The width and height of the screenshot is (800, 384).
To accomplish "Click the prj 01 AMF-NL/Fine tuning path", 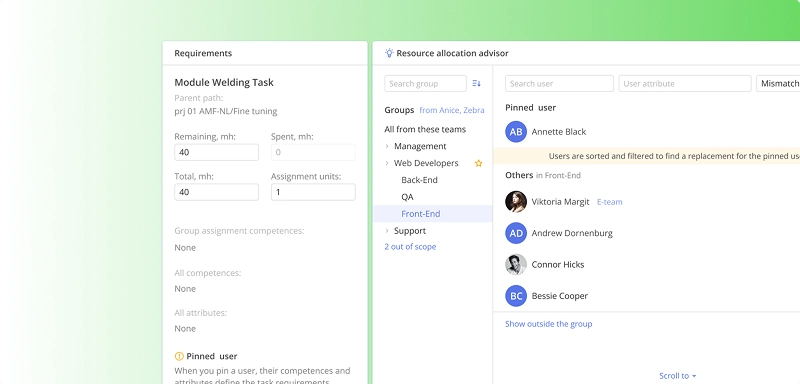I will point(226,111).
